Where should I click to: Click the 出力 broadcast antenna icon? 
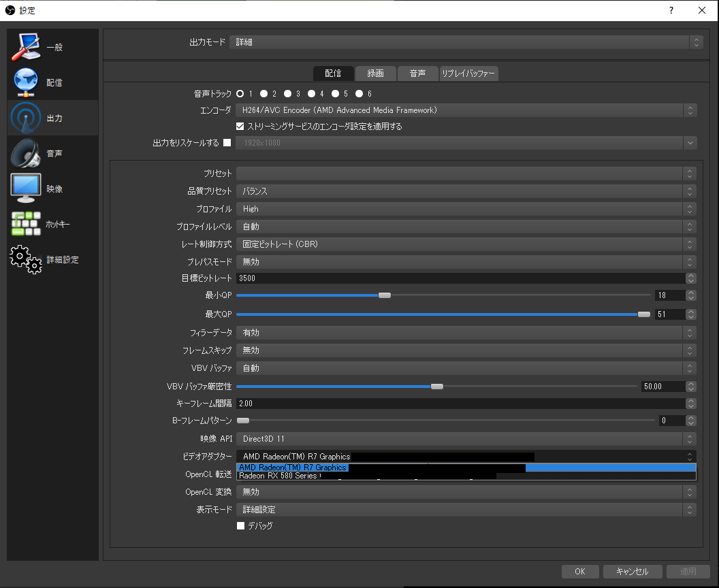click(26, 118)
